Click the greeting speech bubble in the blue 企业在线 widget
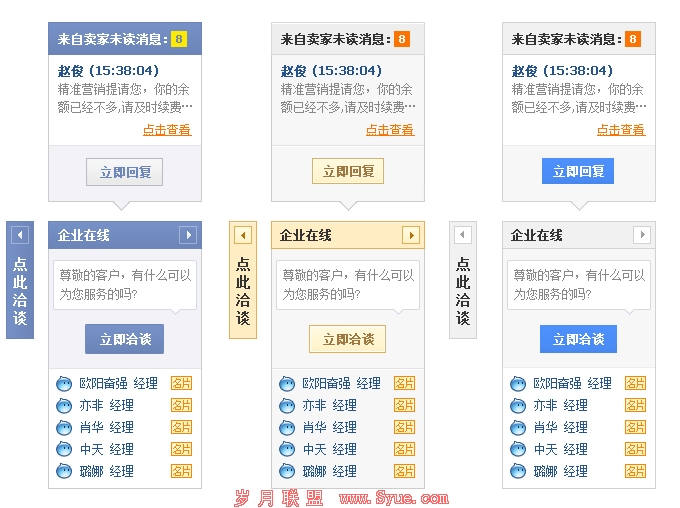Image resolution: width=680 pixels, height=508 pixels. pos(125,285)
